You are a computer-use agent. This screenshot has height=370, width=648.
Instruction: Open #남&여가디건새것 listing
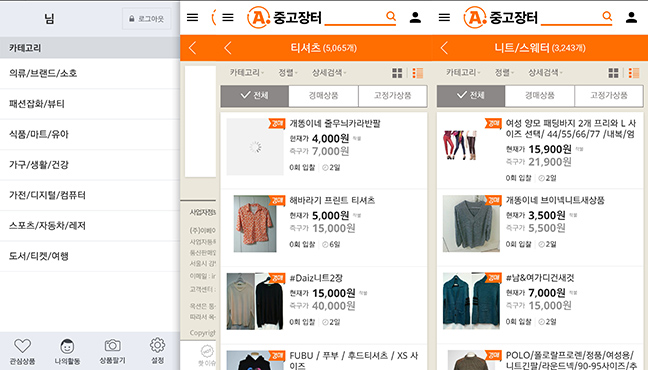[540, 305]
